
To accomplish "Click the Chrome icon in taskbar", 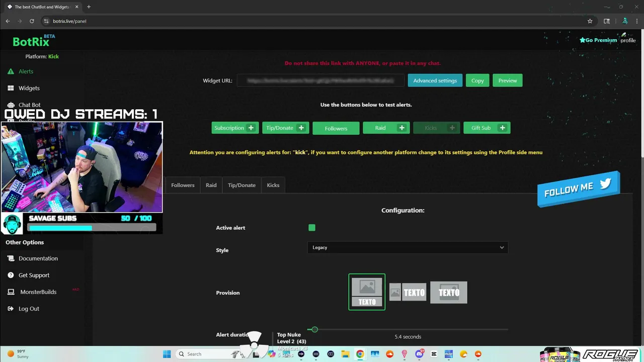I will pyautogui.click(x=360, y=354).
